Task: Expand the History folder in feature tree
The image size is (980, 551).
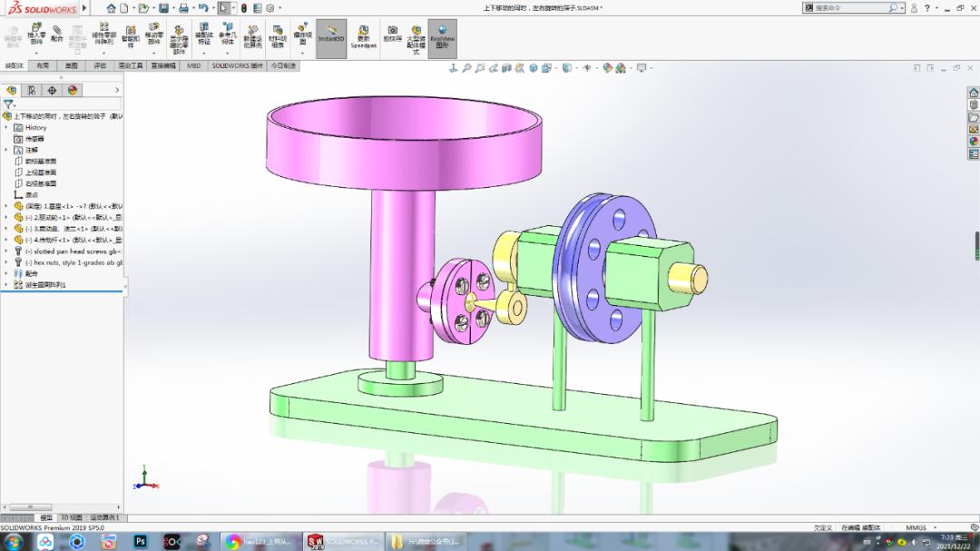Action: pos(5,127)
